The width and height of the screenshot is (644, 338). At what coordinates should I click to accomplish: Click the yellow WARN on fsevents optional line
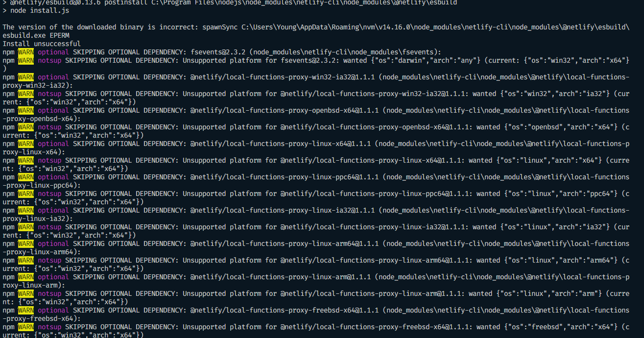point(26,52)
